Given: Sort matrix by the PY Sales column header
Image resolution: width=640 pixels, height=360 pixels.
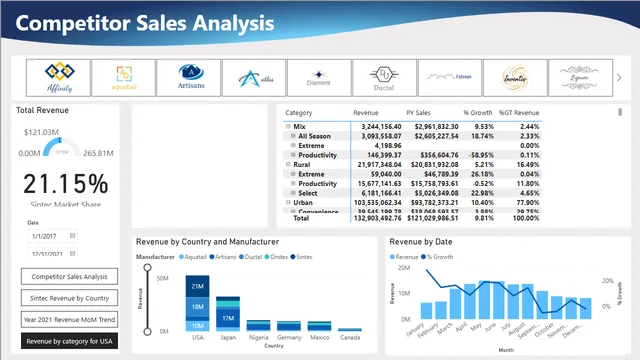Looking at the screenshot, I should coord(418,113).
